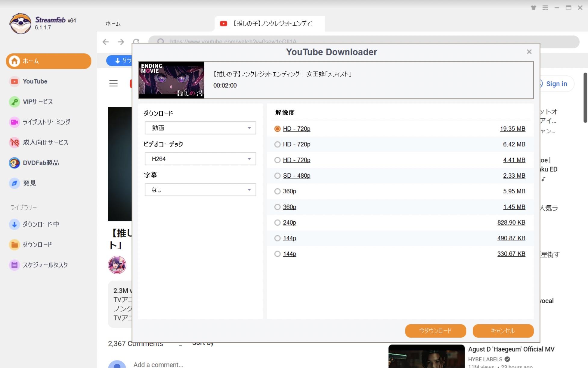Click the shirt skin icon in title bar
The height and width of the screenshot is (368, 588).
(534, 8)
